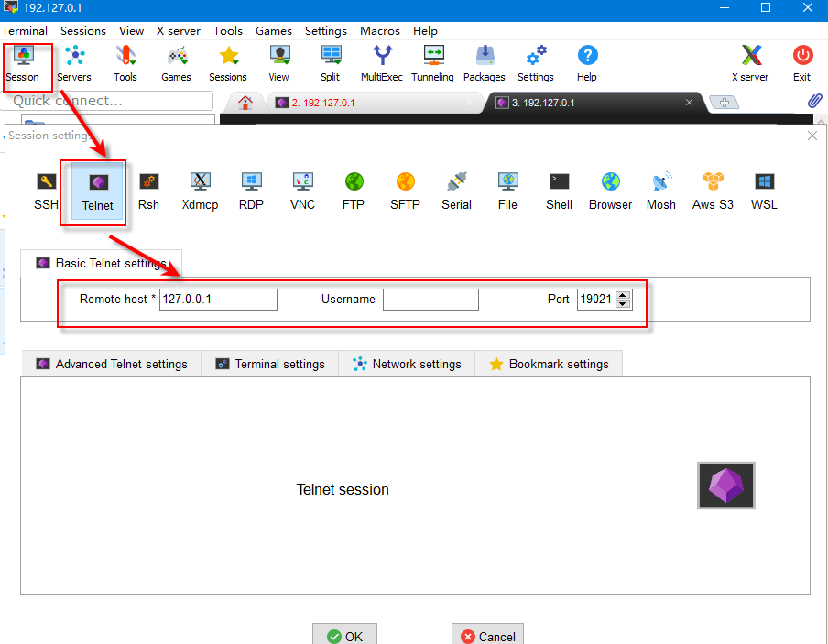This screenshot has width=828, height=644.
Task: Close the tab 3. 192.127.0.1
Action: pyautogui.click(x=689, y=103)
